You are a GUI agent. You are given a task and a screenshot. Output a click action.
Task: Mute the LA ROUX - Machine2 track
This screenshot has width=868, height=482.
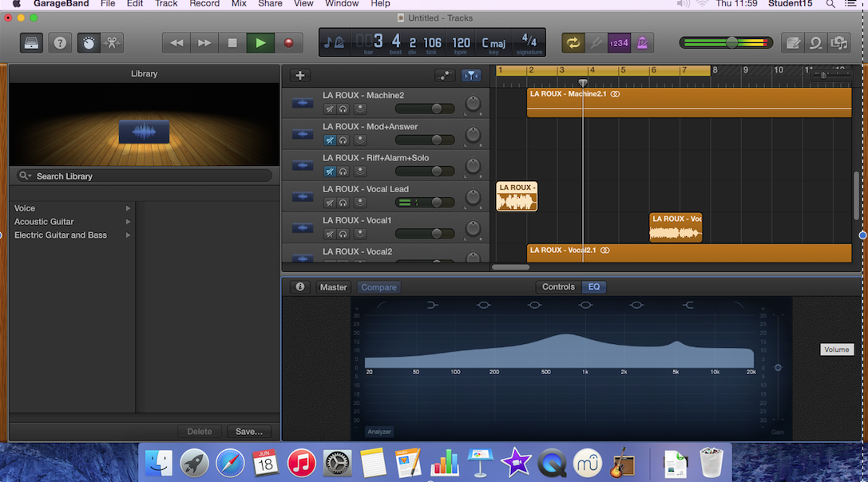pos(329,109)
